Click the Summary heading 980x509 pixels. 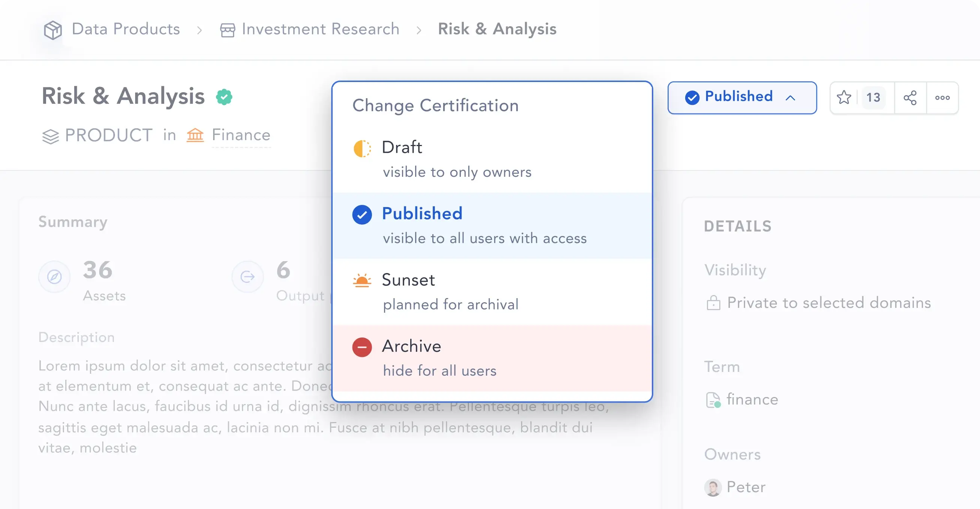[73, 222]
